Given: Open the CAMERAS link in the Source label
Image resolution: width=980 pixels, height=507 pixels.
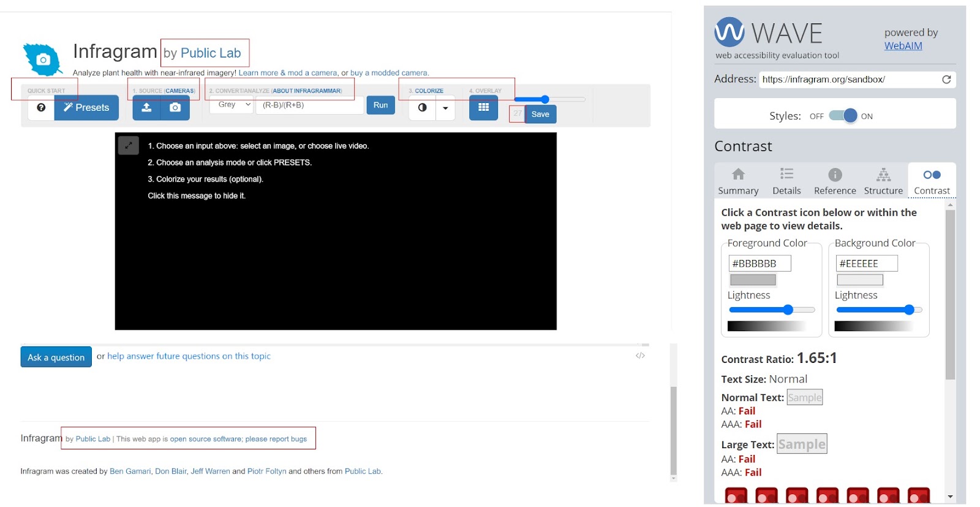Looking at the screenshot, I should click(x=179, y=91).
